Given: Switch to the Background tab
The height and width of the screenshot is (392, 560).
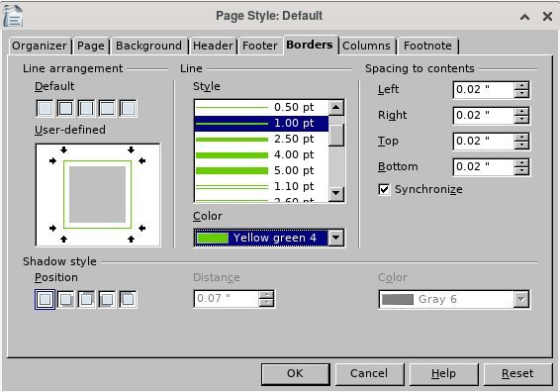Looking at the screenshot, I should coord(148,46).
